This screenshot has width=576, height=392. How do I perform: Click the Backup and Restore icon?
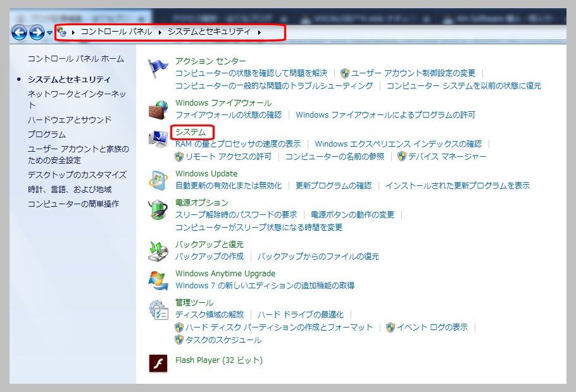(x=158, y=251)
